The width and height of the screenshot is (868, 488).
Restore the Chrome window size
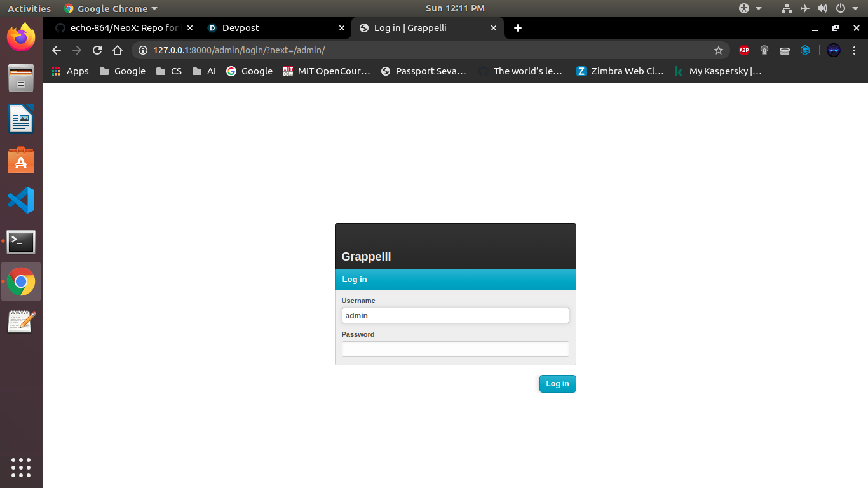(836, 28)
